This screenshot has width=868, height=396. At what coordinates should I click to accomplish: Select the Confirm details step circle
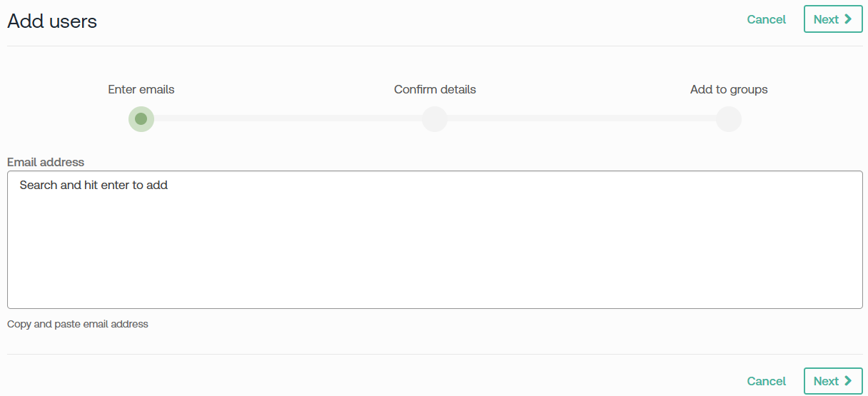tap(435, 119)
